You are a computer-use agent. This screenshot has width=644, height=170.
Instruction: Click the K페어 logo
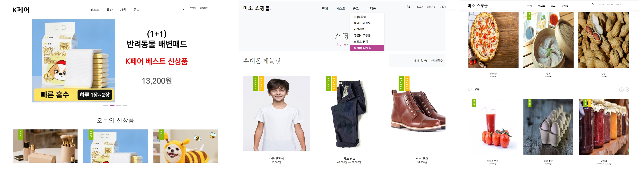point(21,10)
